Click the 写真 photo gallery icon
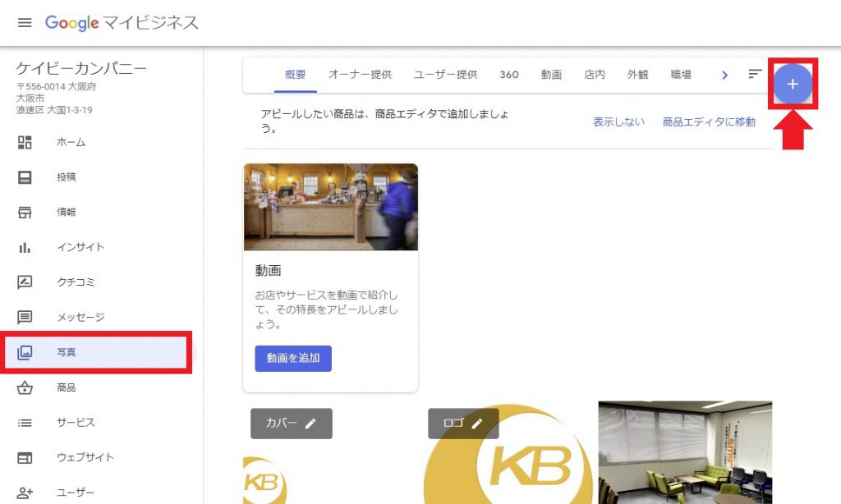The width and height of the screenshot is (841, 504). pos(25,352)
